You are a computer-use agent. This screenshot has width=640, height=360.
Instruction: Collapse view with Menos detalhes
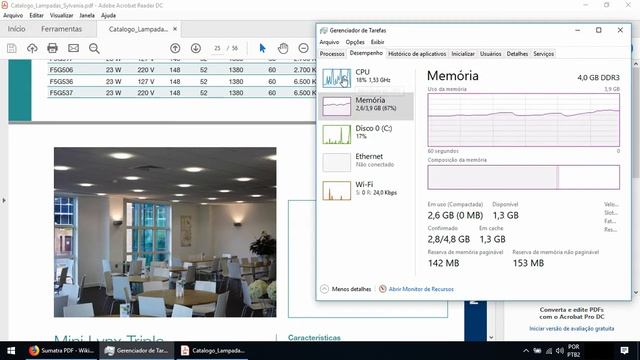point(346,289)
